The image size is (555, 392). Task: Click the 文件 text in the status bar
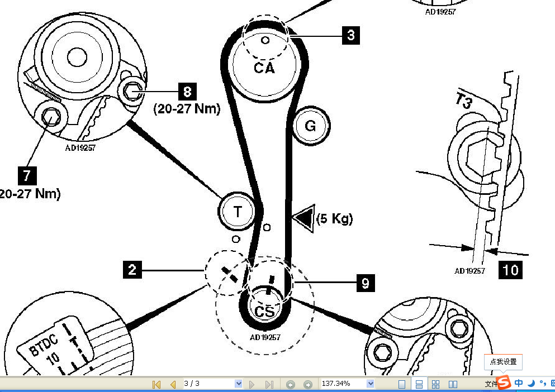(x=490, y=384)
